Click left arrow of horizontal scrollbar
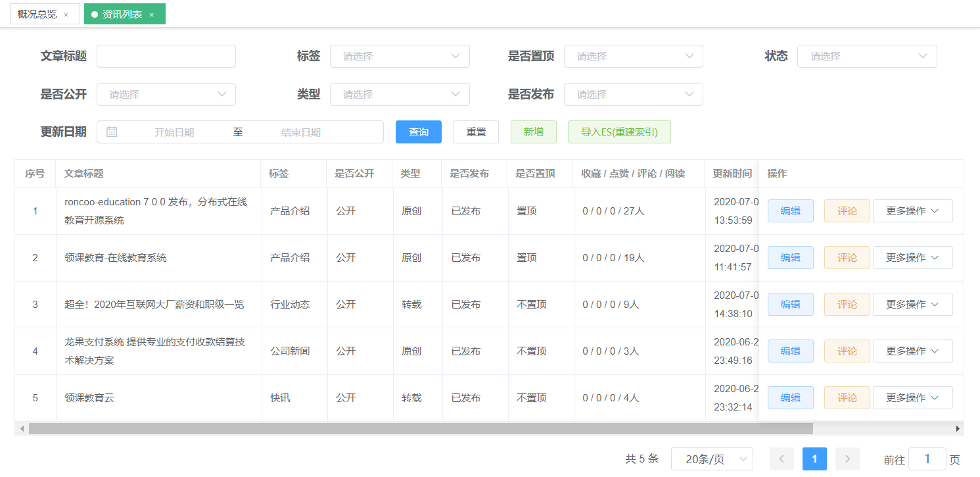 (x=22, y=429)
